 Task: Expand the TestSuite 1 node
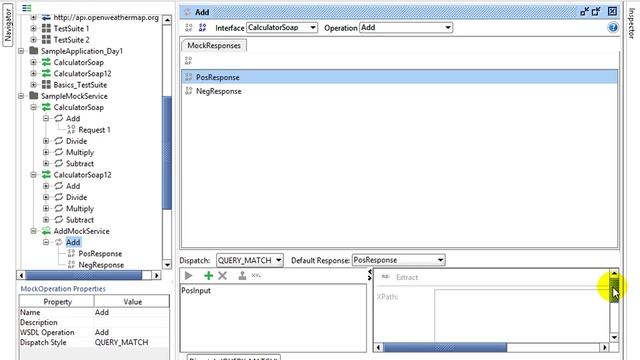pos(33,29)
